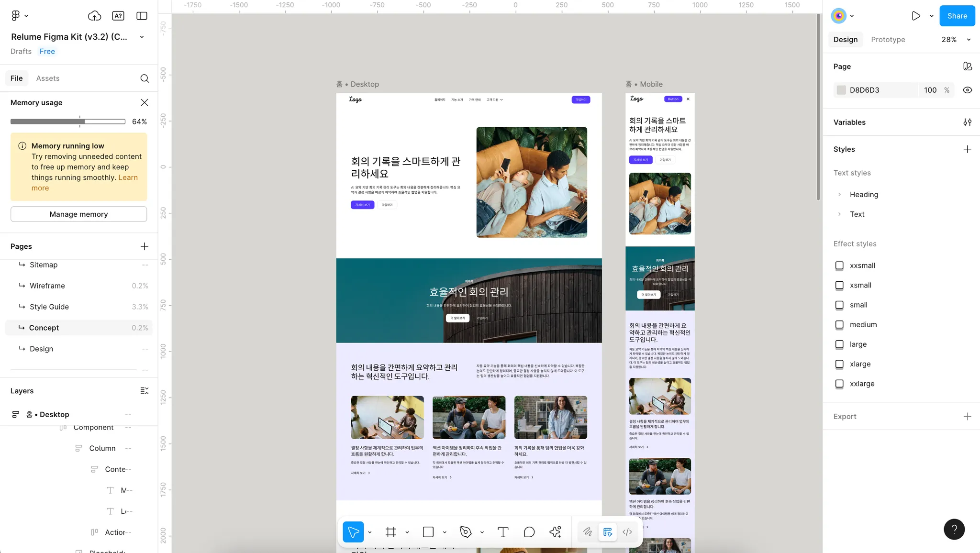Expand the Heading text styles group
Viewport: 980px width, 553px height.
click(840, 194)
